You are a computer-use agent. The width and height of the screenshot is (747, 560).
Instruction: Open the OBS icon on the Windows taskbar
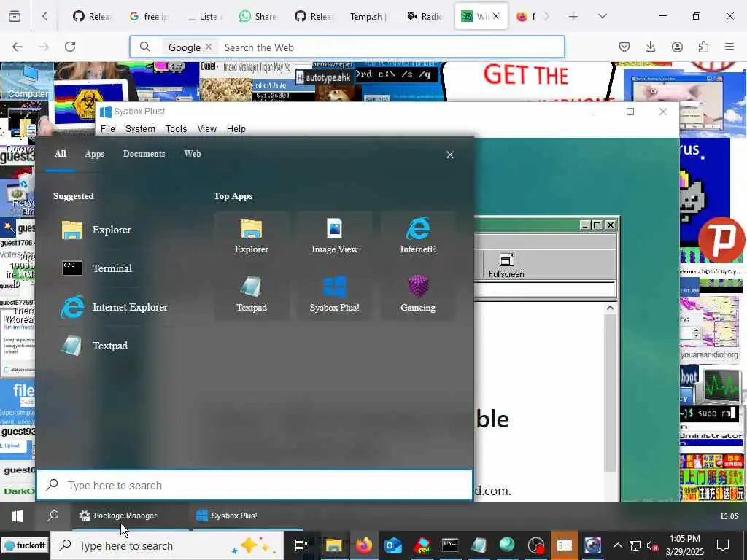coord(536,545)
